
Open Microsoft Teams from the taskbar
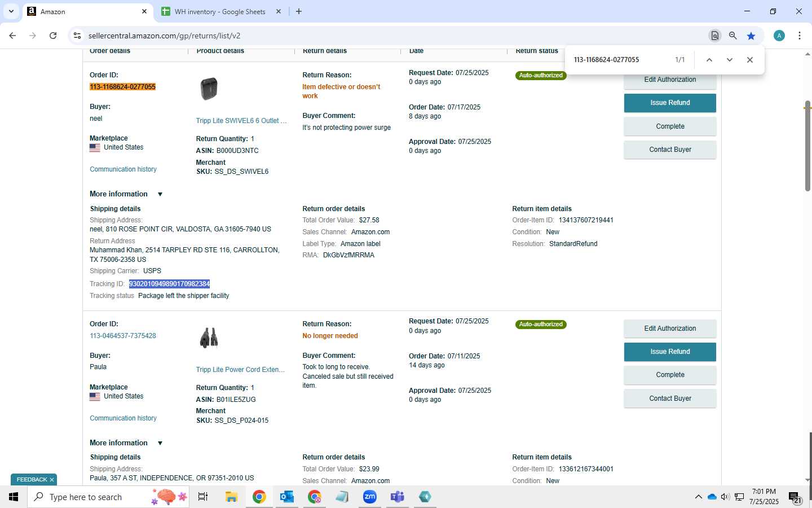pos(397,497)
